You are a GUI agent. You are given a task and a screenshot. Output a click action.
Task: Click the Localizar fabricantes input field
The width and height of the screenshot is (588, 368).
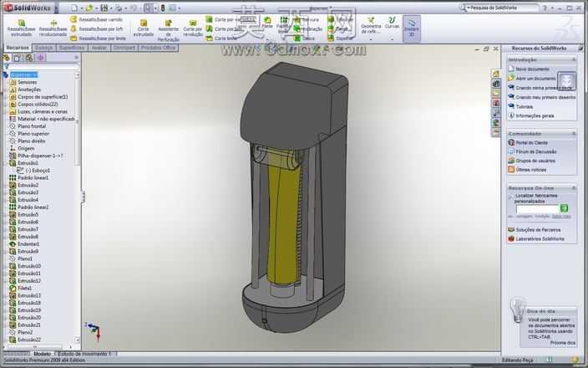click(537, 209)
